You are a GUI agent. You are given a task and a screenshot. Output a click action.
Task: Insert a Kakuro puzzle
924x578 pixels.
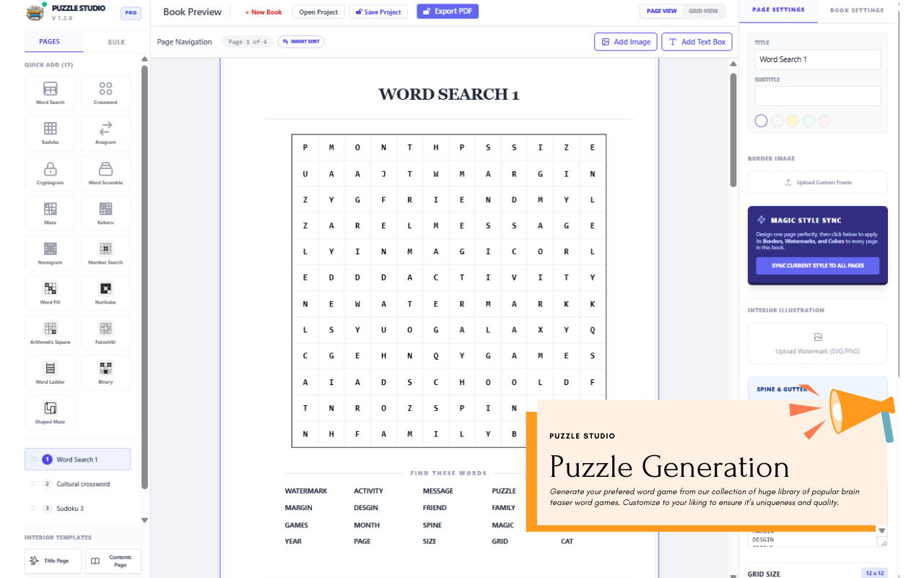coord(105,212)
